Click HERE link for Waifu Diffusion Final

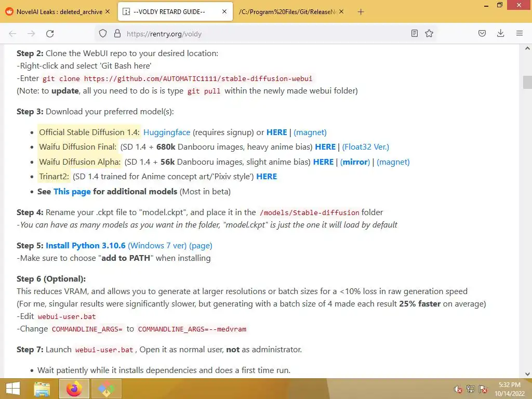(x=325, y=147)
